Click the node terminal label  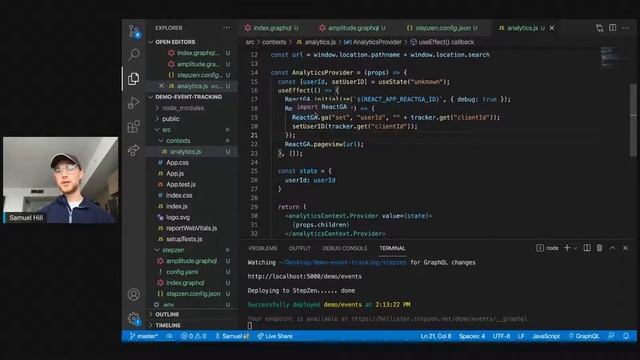[x=547, y=248]
